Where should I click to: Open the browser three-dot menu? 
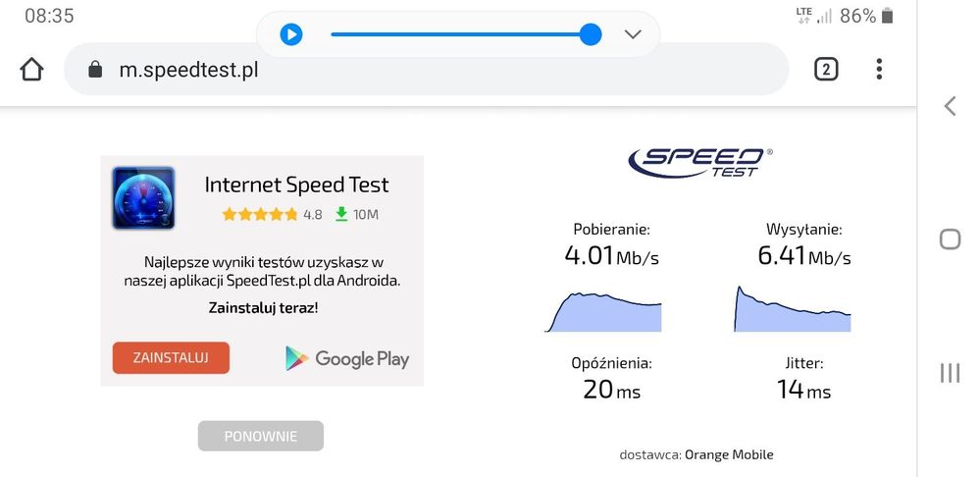(879, 69)
